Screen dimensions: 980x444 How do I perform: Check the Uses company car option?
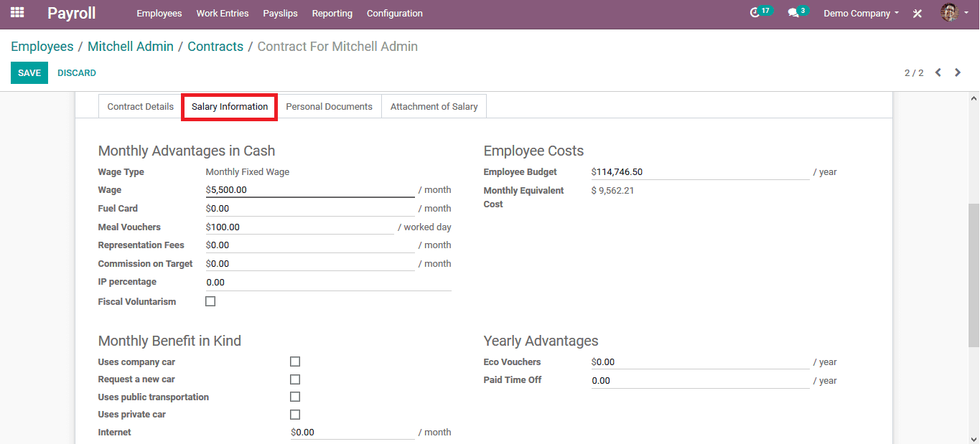pos(294,362)
